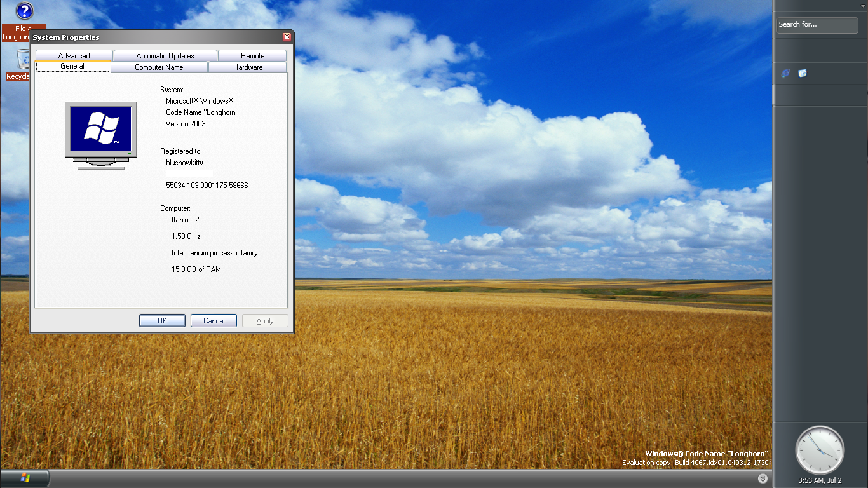Screen dimensions: 868x488
Task: Click the Code Name "Longhorn" line in the dialog
Action: (202, 112)
